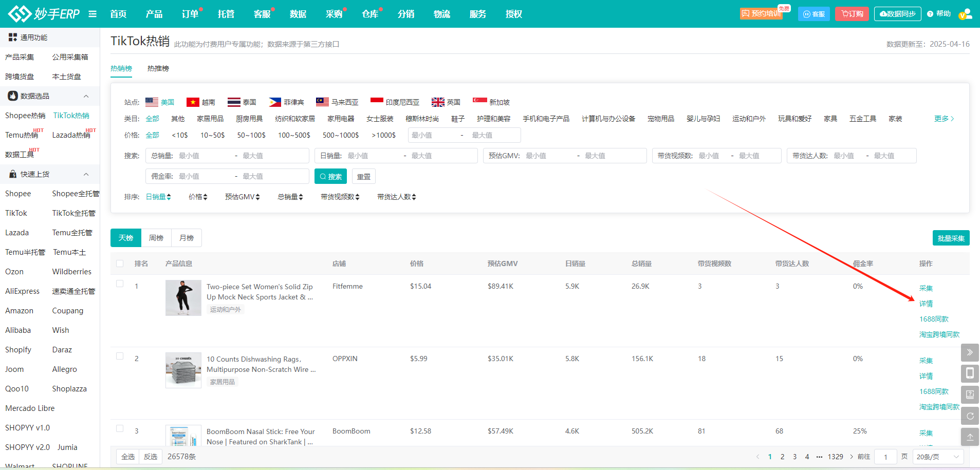Select the 10~50$ price filter

point(212,135)
